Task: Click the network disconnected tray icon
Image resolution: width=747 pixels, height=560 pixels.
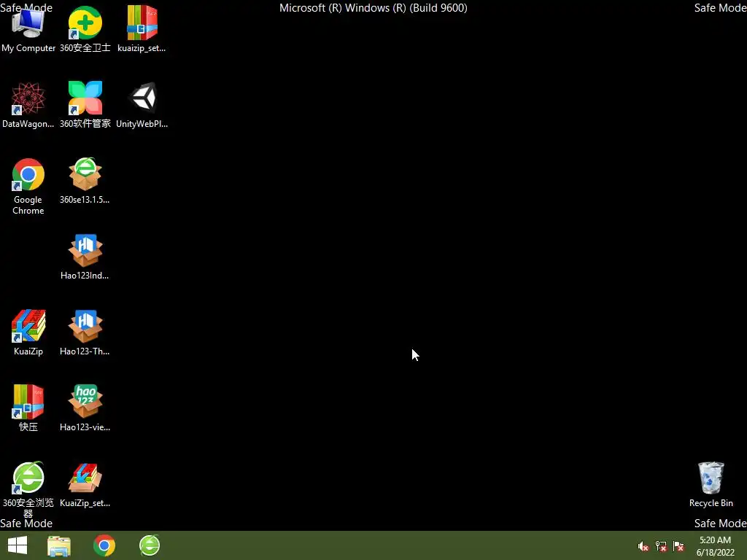Action: [661, 546]
